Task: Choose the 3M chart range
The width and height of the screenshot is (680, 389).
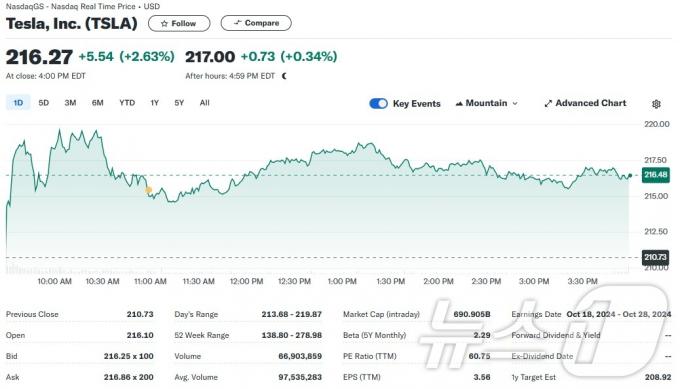Action: click(70, 103)
